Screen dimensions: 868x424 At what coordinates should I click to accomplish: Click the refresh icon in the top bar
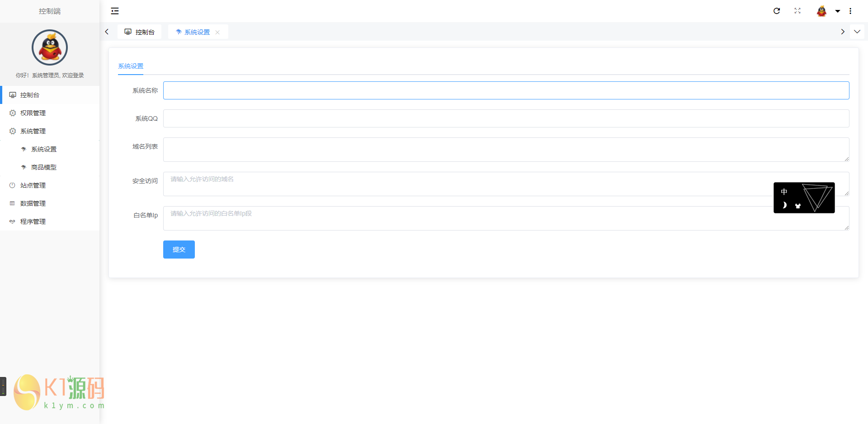click(777, 11)
